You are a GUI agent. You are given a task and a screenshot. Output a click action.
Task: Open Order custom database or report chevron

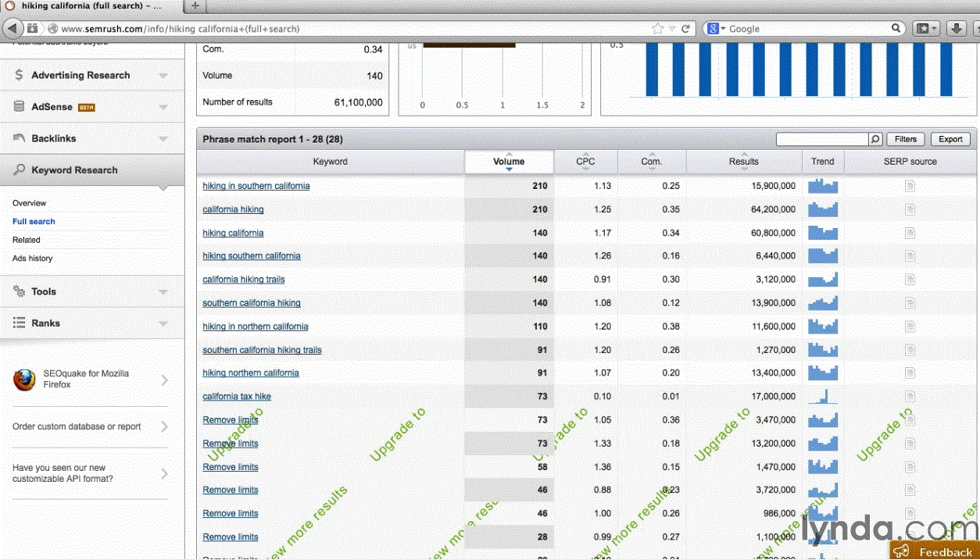pos(164,426)
